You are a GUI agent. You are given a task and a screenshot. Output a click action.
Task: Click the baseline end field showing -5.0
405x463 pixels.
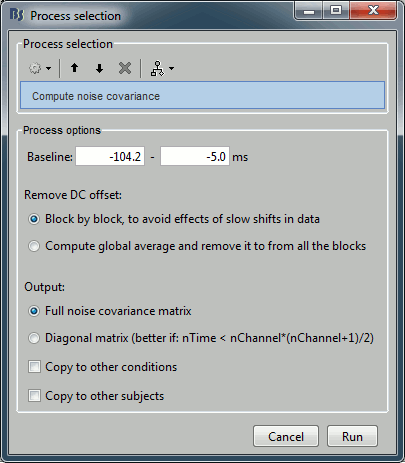click(195, 156)
